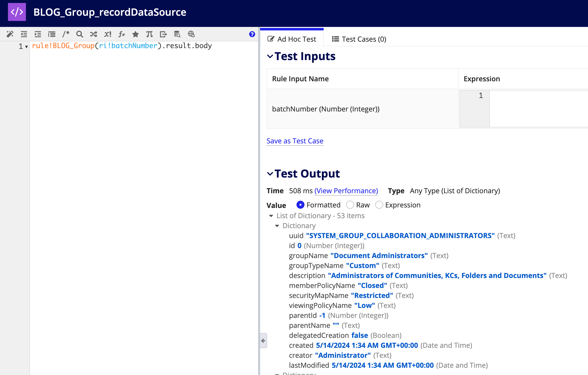This screenshot has width=588, height=375.
Task: Click the fx function icon
Action: coord(122,34)
